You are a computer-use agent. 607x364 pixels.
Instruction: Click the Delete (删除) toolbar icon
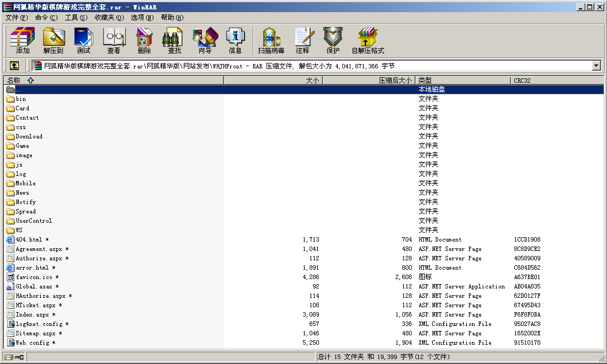144,41
